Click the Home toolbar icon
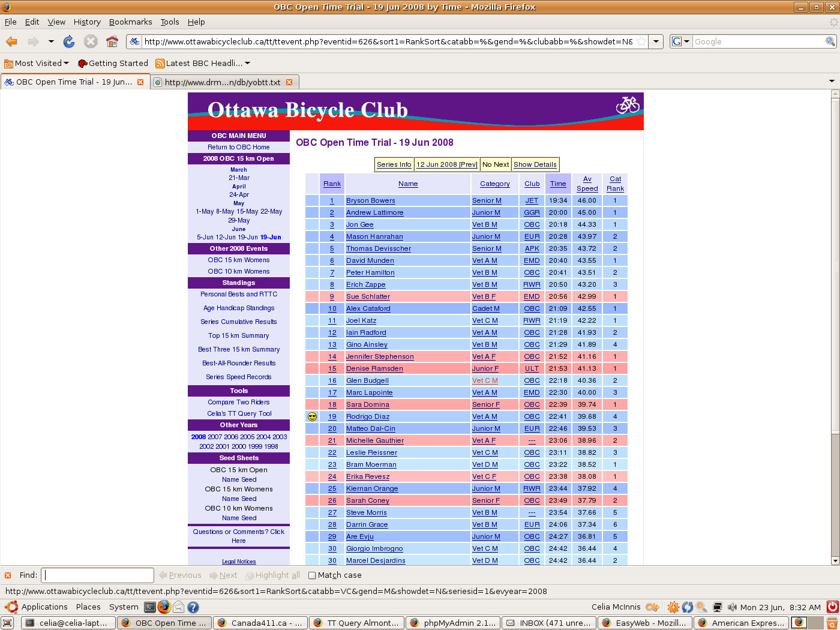Screen dimensions: 840x630 point(112,41)
